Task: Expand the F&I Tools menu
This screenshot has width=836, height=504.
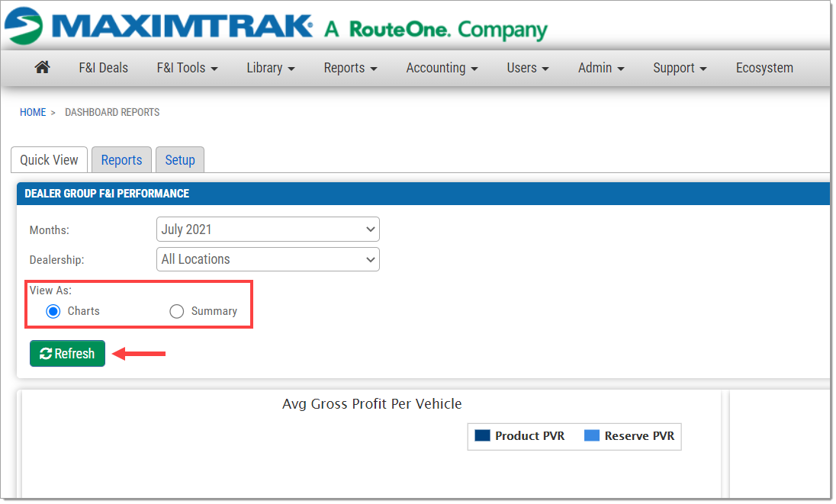Action: pos(187,68)
